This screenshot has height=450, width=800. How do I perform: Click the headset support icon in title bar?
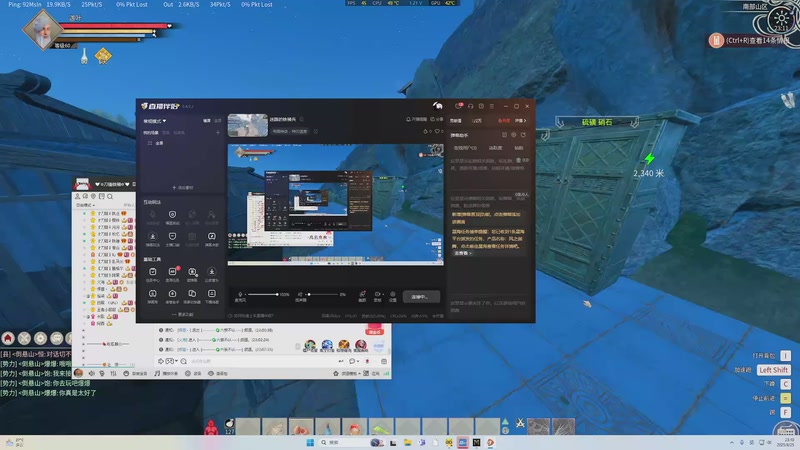470,106
